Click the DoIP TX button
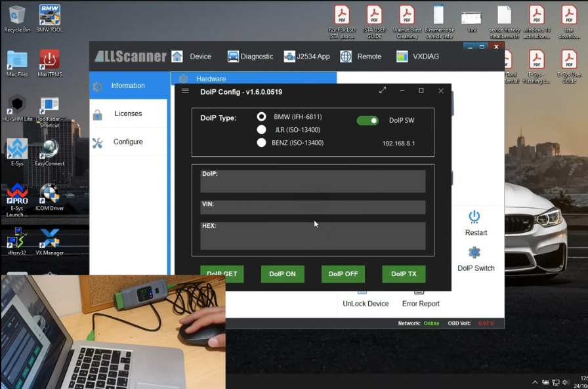Screen dimensions: 588x389 tap(404, 274)
